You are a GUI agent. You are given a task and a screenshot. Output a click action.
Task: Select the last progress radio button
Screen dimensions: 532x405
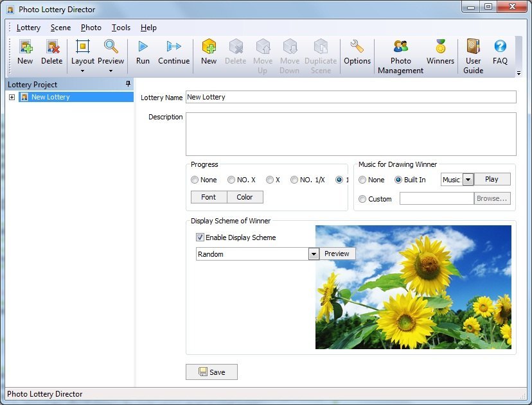point(339,180)
